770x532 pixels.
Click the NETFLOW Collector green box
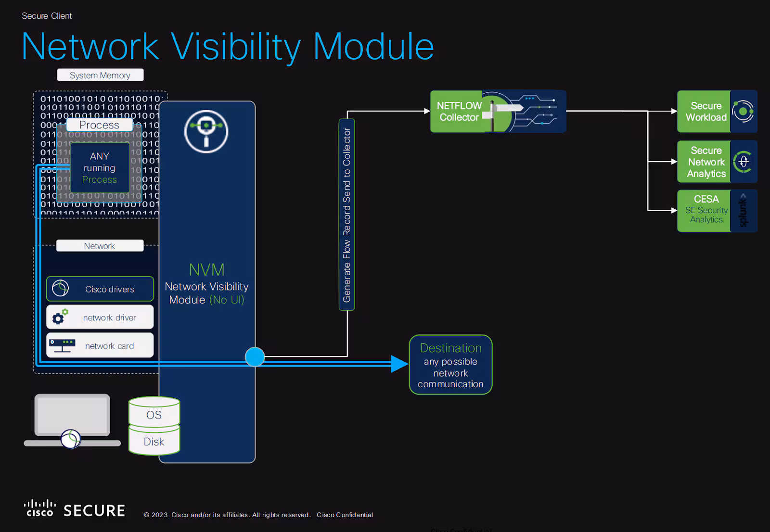point(459,112)
